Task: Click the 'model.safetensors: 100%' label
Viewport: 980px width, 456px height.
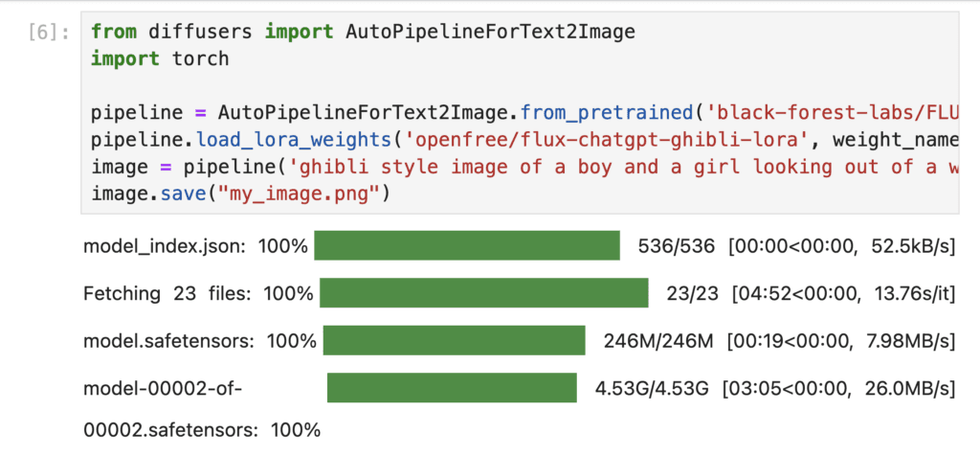Action: 200,342
